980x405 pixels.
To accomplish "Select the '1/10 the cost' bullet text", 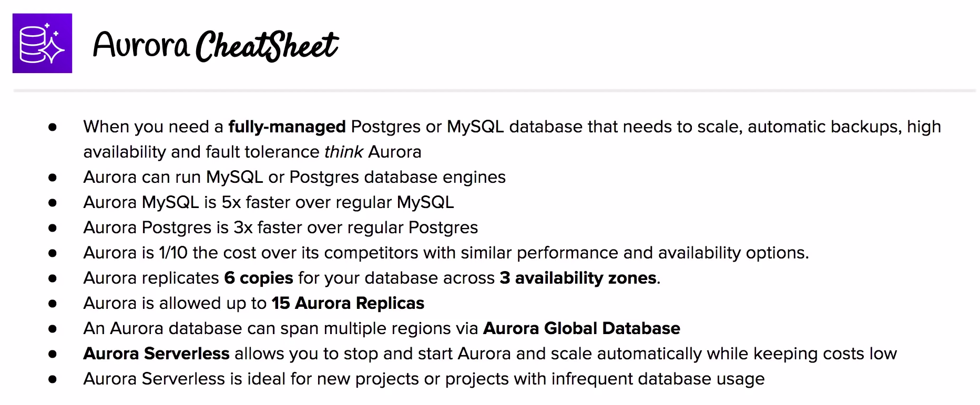I will tap(446, 253).
